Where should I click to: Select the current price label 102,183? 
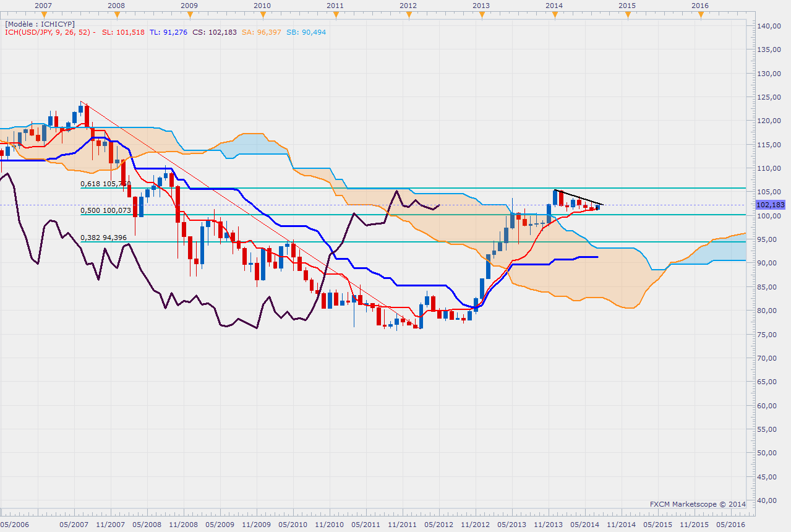770,205
